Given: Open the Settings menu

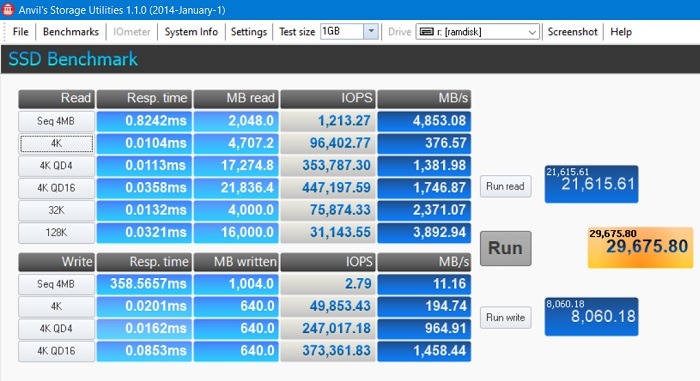Looking at the screenshot, I should pos(249,32).
